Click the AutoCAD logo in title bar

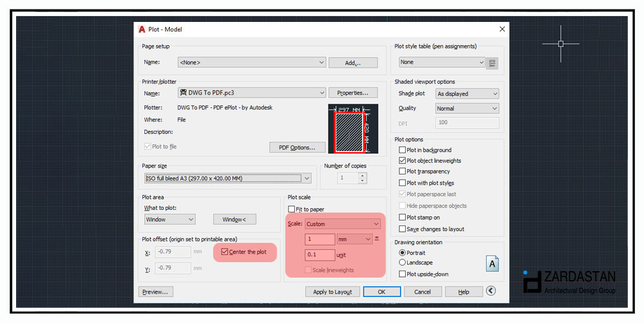point(142,29)
